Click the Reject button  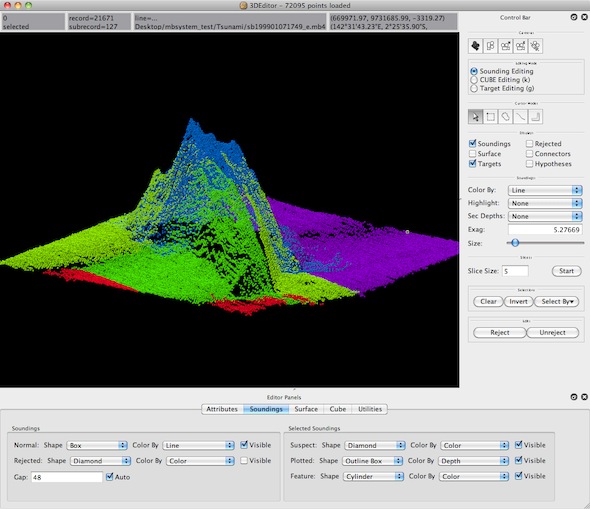[x=500, y=333]
